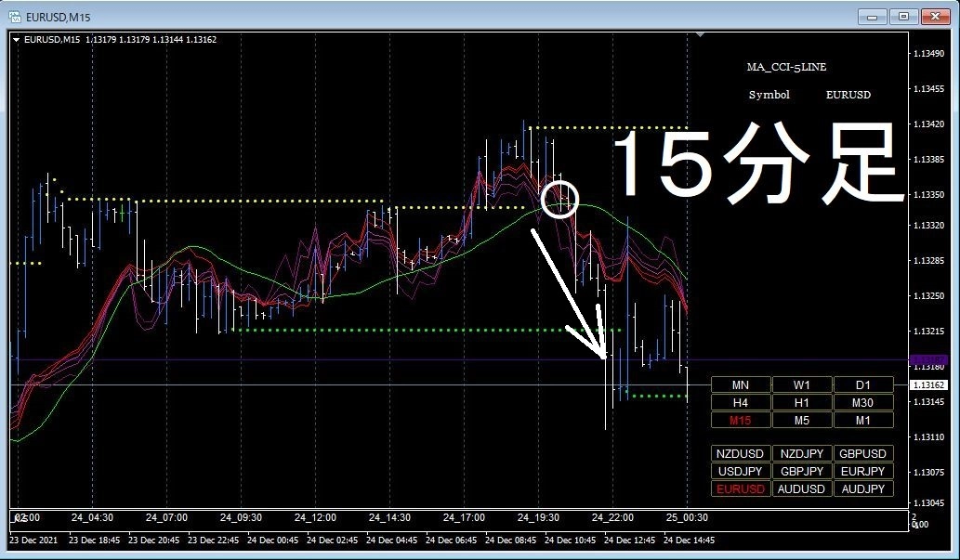Viewport: 960px width, 560px height.
Task: Switch chart to D1 timeframe
Action: pos(862,385)
